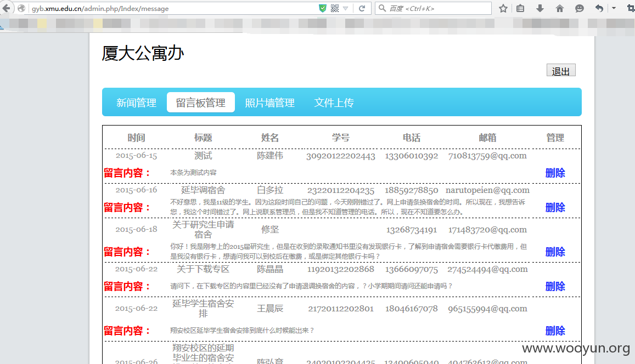This screenshot has width=635, height=364.
Task: Go to the browser home icon
Action: coord(560,8)
